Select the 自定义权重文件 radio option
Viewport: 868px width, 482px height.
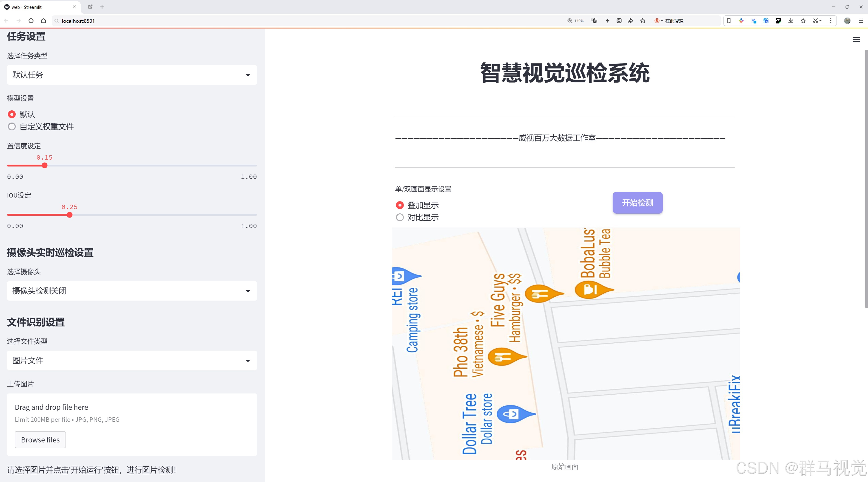pos(12,127)
